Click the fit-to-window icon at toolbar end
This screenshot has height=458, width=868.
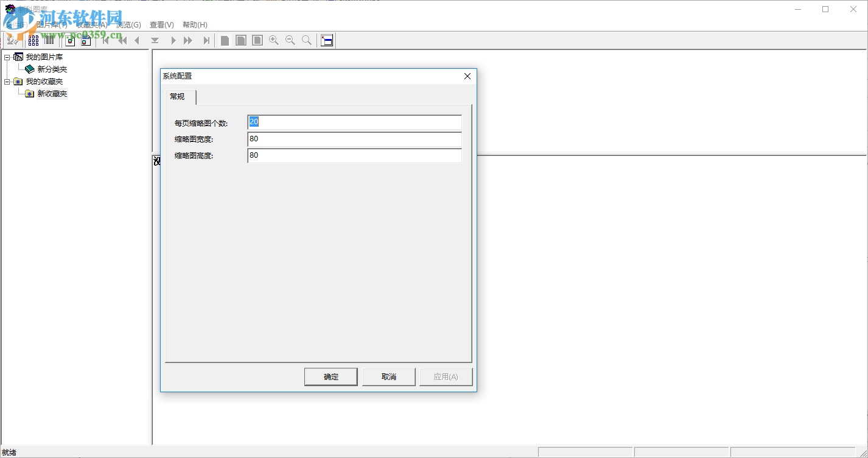click(x=326, y=40)
